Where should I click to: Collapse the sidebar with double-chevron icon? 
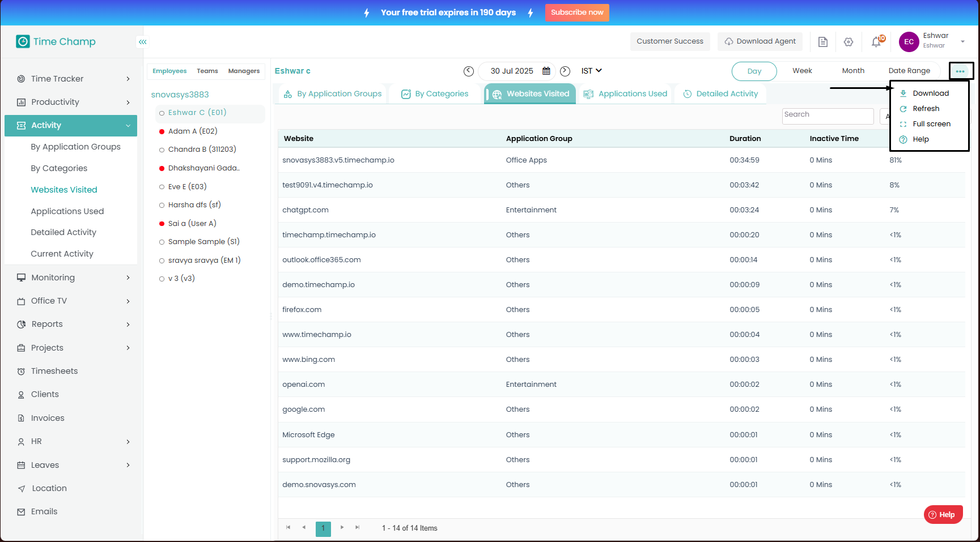point(143,42)
